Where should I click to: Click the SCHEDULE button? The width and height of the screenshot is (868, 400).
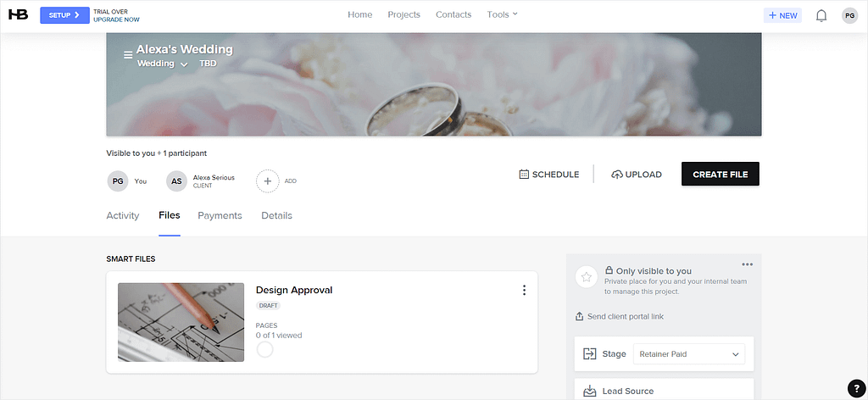tap(549, 175)
